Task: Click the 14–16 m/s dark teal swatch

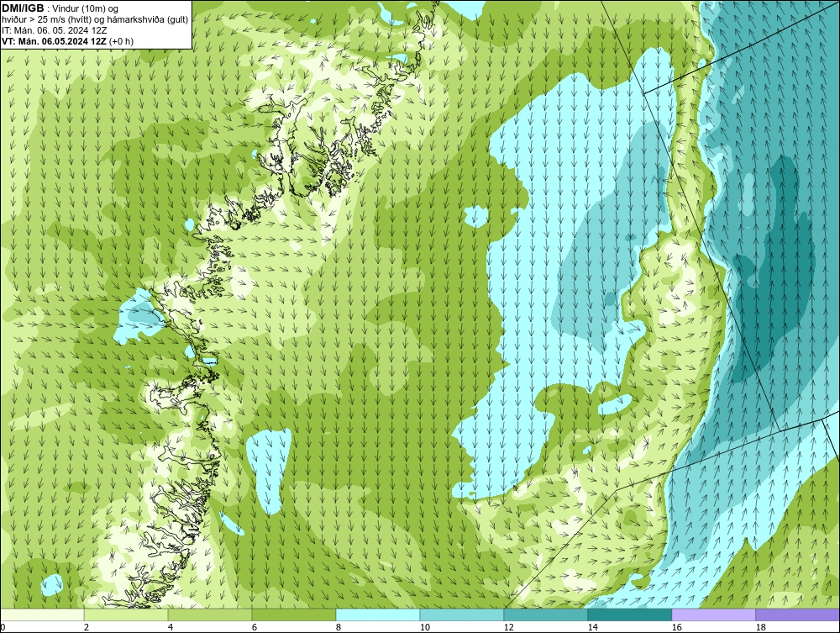Action: click(x=629, y=615)
